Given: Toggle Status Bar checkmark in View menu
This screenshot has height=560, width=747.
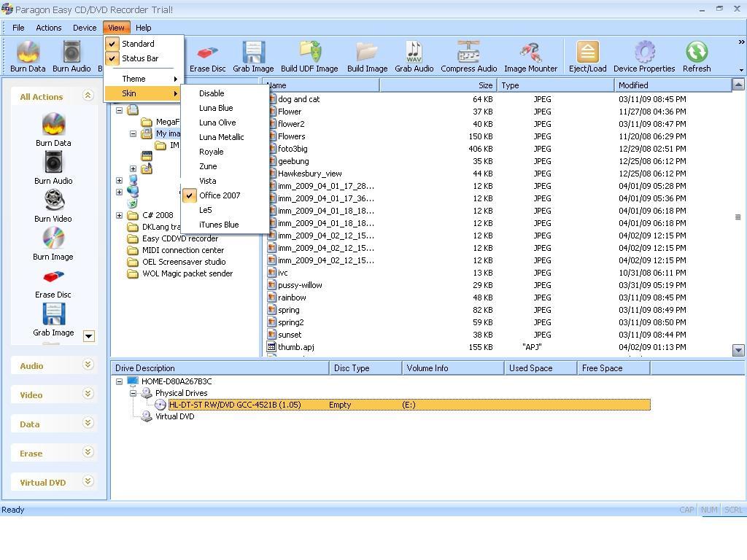Looking at the screenshot, I should [x=112, y=58].
